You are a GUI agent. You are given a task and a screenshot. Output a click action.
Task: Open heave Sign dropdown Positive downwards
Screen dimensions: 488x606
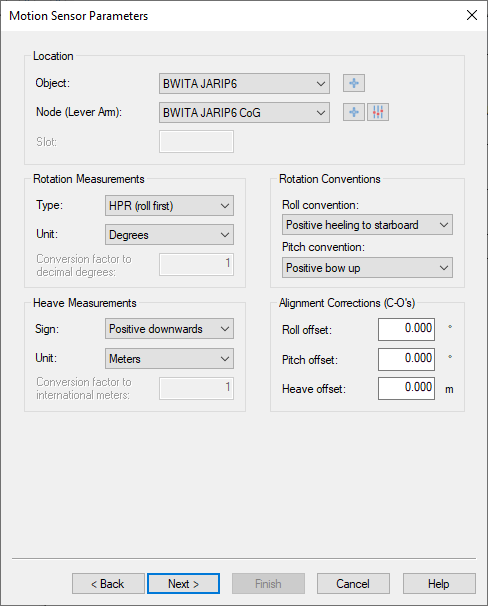169,329
